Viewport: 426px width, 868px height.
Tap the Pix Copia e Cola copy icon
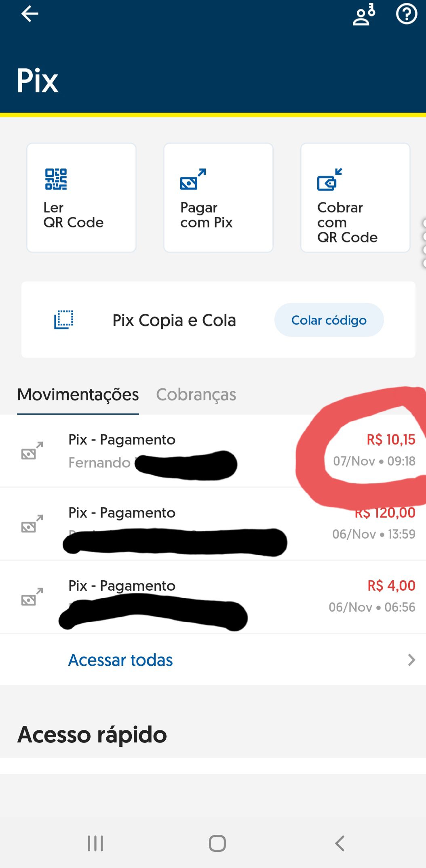(x=64, y=320)
